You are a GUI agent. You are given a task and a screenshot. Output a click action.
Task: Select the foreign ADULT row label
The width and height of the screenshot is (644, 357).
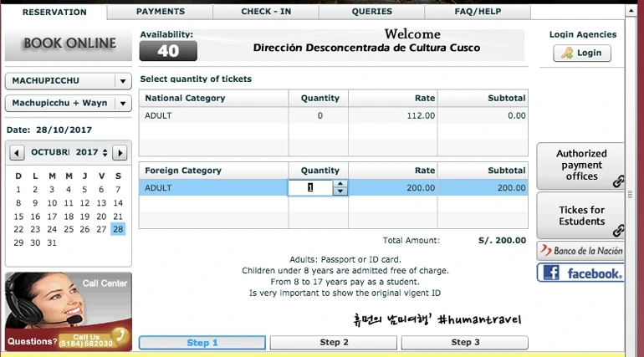point(158,188)
